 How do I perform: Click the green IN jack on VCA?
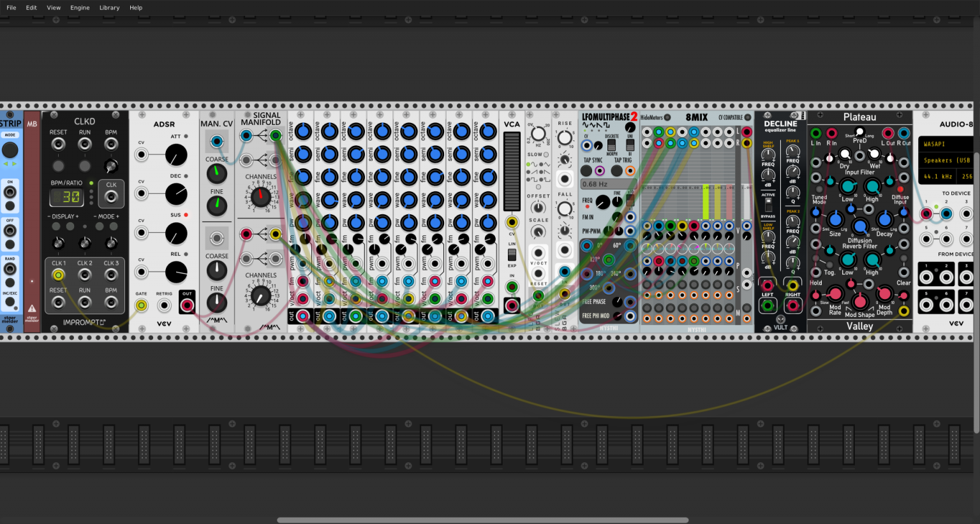[x=512, y=287]
